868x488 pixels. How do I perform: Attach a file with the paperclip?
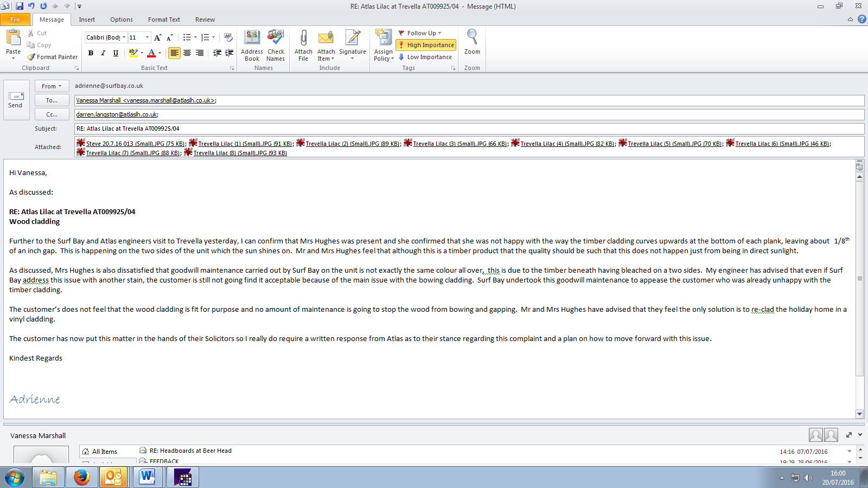tap(303, 46)
